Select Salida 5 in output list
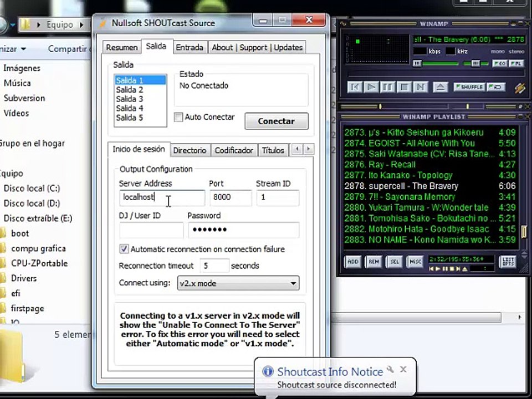 click(x=140, y=117)
